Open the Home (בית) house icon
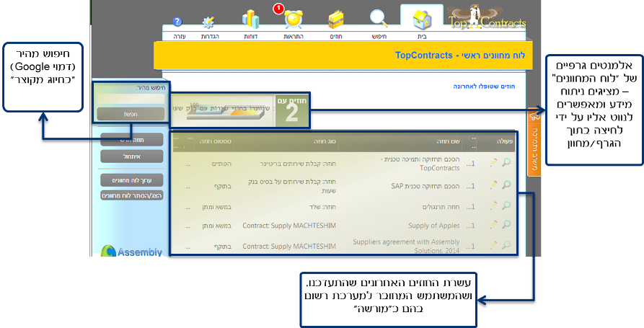The height and width of the screenshot is (328, 644). [422, 19]
